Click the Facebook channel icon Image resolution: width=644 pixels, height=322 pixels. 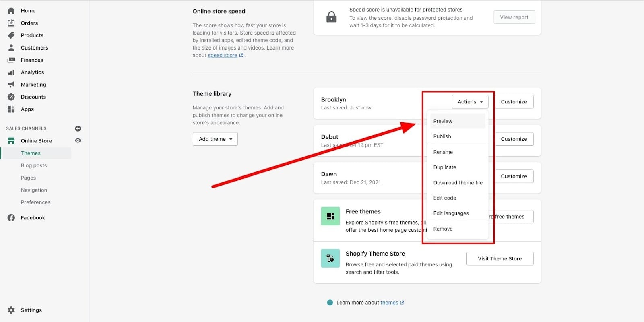tap(11, 218)
